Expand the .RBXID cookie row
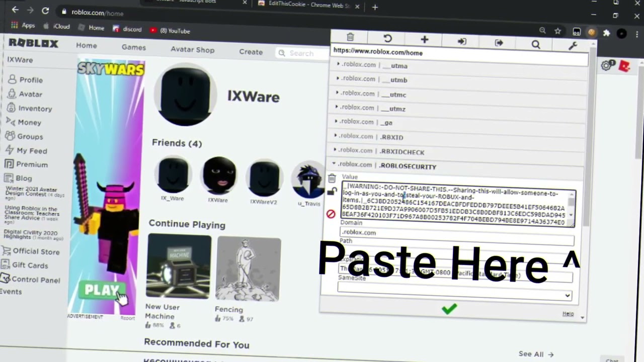Viewport: 644px width, 362px height. [458, 137]
